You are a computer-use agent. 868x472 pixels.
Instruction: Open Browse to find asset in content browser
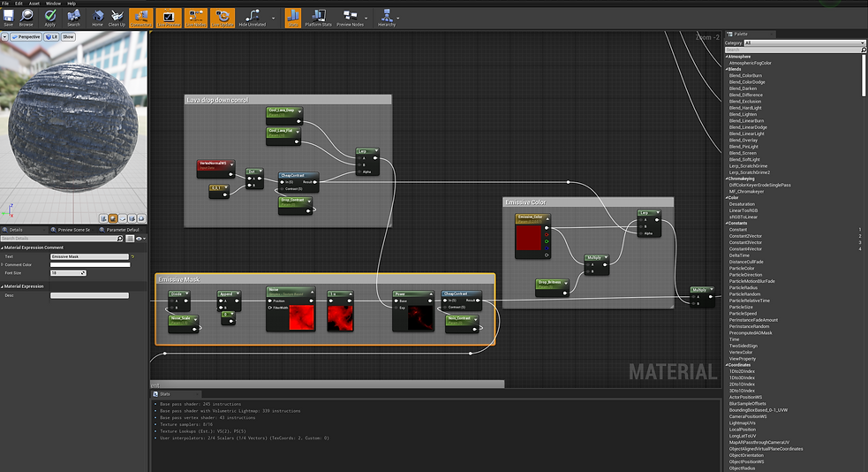click(26, 18)
